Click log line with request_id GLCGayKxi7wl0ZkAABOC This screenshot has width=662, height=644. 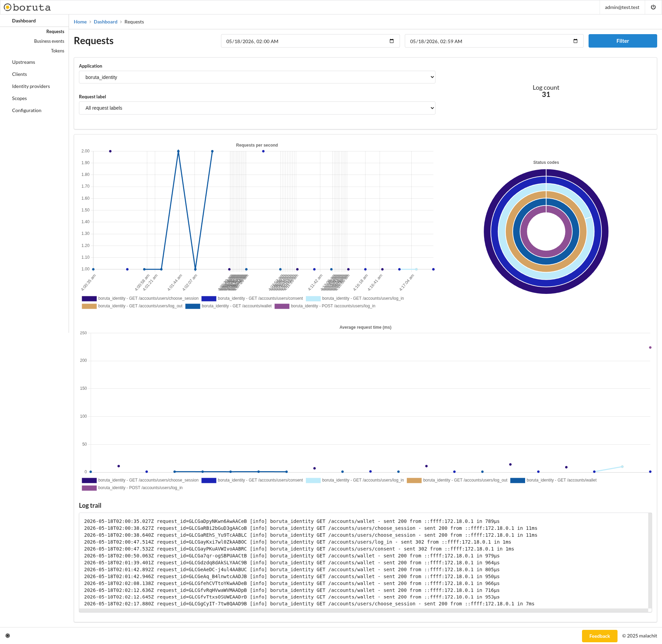(298, 542)
